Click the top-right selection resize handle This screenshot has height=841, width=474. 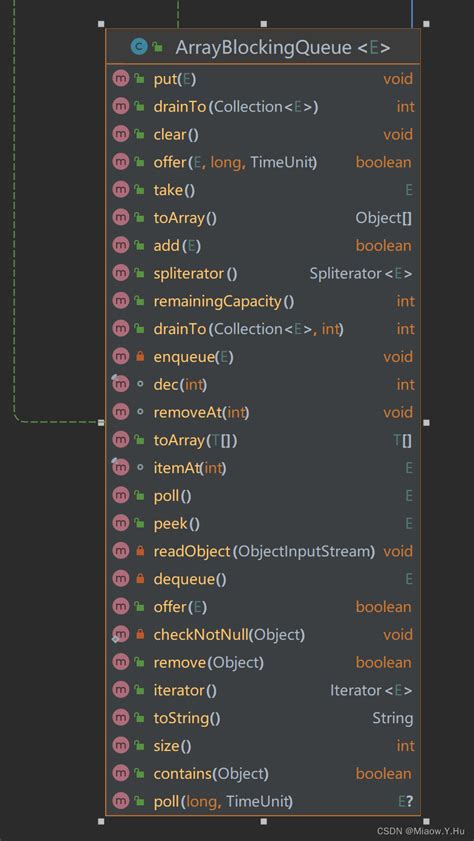[426, 24]
